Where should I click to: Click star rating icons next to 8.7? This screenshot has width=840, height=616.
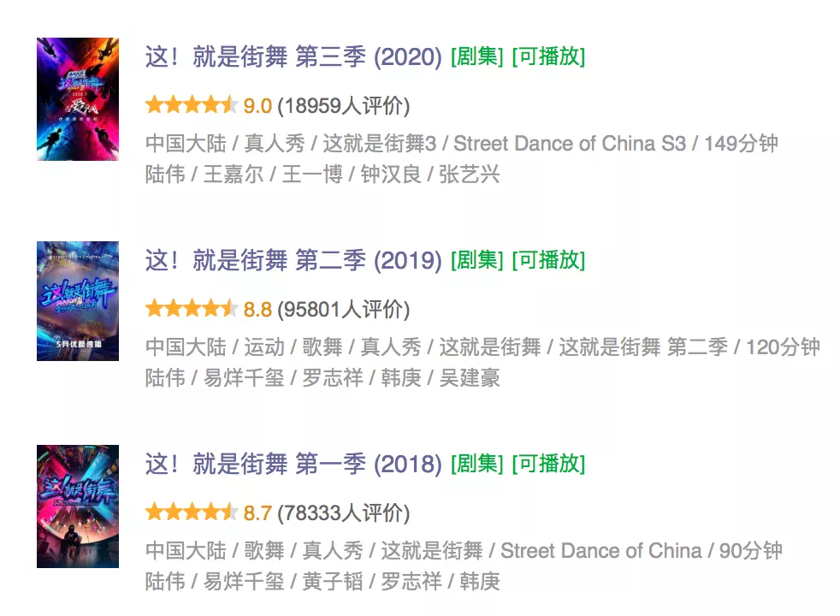pyautogui.click(x=192, y=512)
